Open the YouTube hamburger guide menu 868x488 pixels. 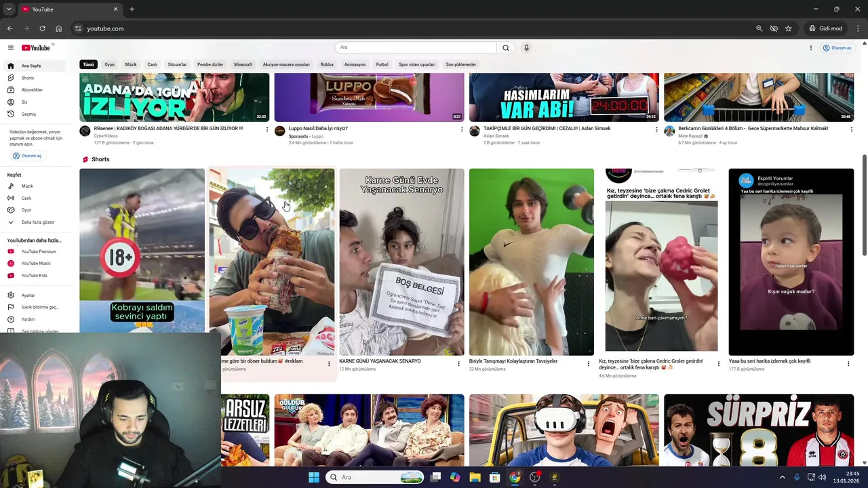tap(11, 47)
